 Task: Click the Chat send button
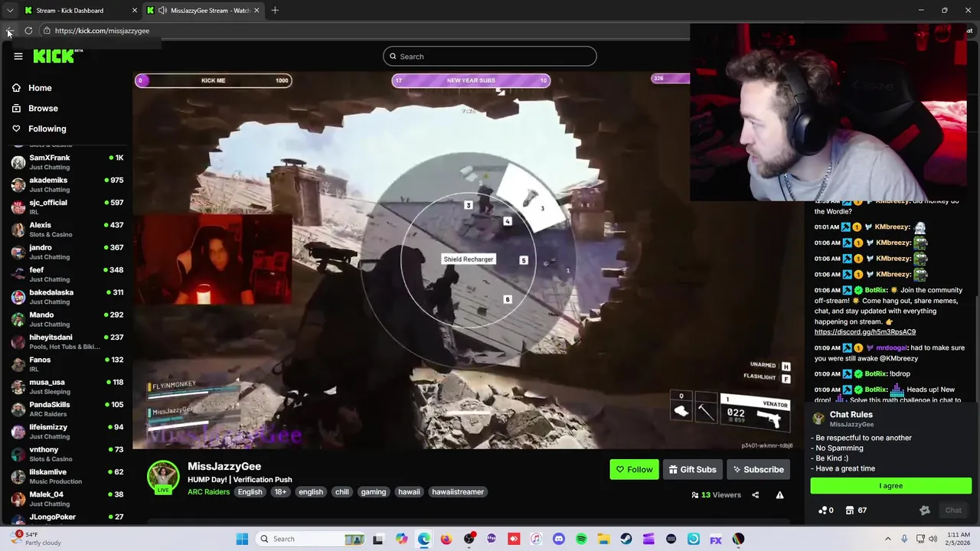(953, 510)
